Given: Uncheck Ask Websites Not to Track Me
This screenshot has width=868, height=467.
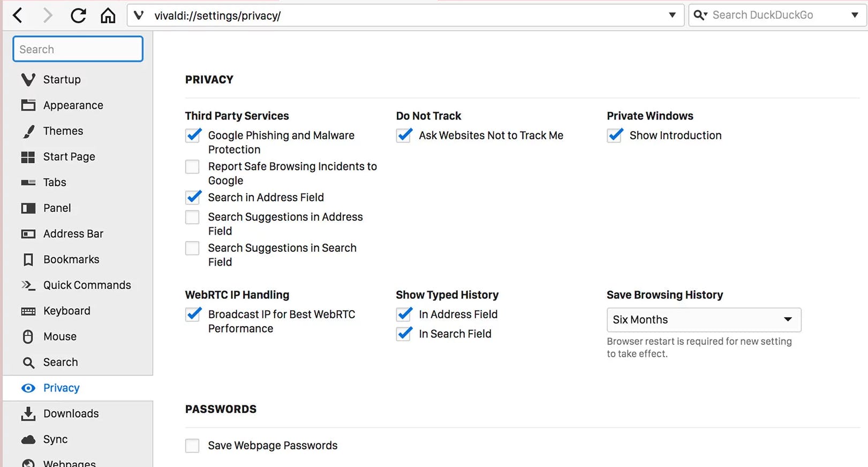Looking at the screenshot, I should 404,135.
